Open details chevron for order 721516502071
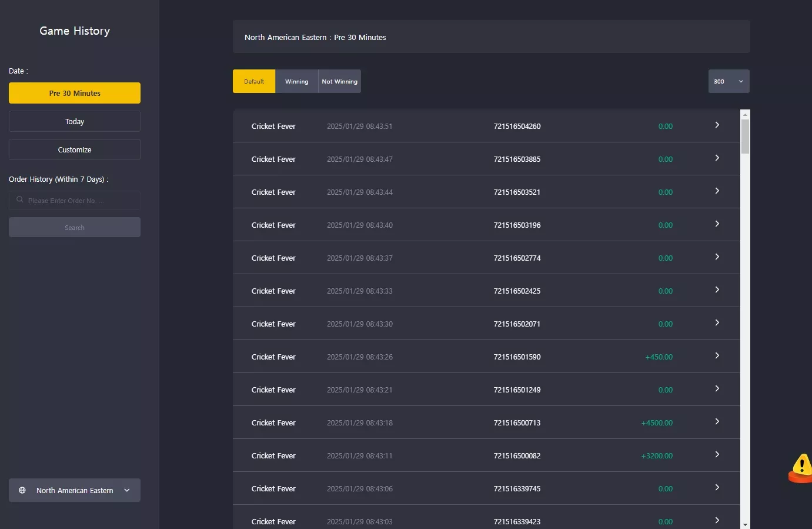Image resolution: width=812 pixels, height=529 pixels. (x=717, y=322)
